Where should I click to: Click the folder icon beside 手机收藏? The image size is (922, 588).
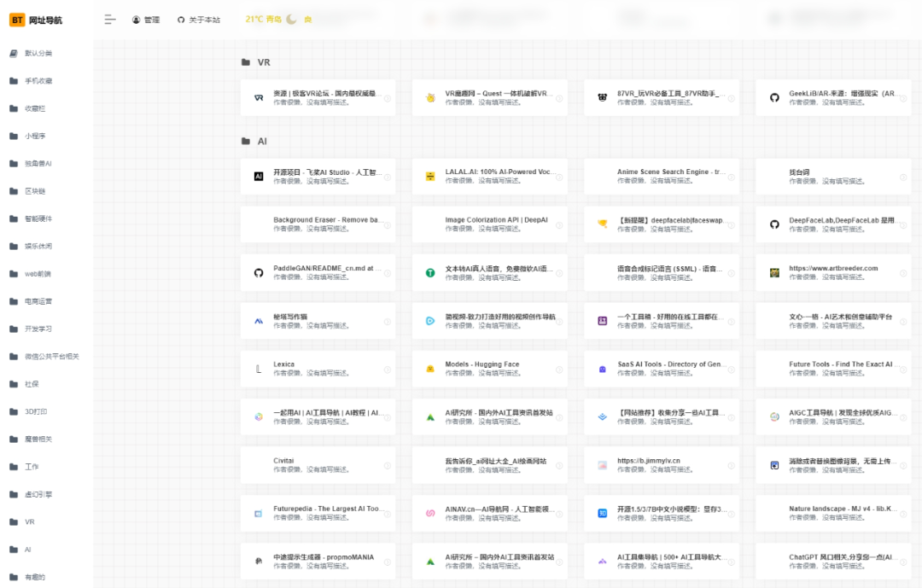tap(14, 81)
